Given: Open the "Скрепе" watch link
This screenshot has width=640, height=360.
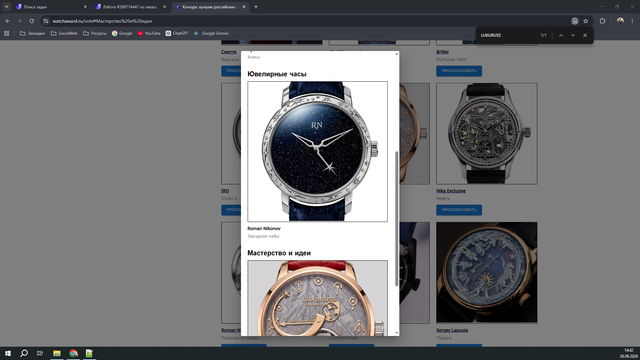Looking at the screenshot, I should [229, 52].
